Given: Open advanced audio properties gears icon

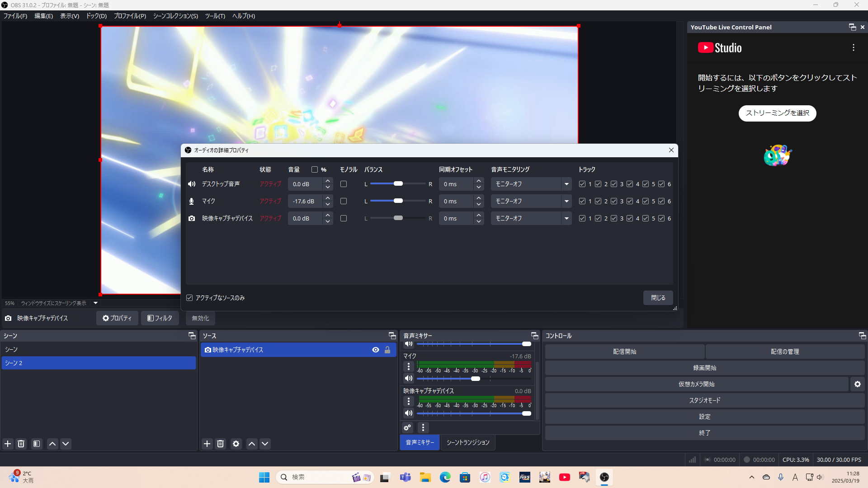Looking at the screenshot, I should pyautogui.click(x=407, y=427).
